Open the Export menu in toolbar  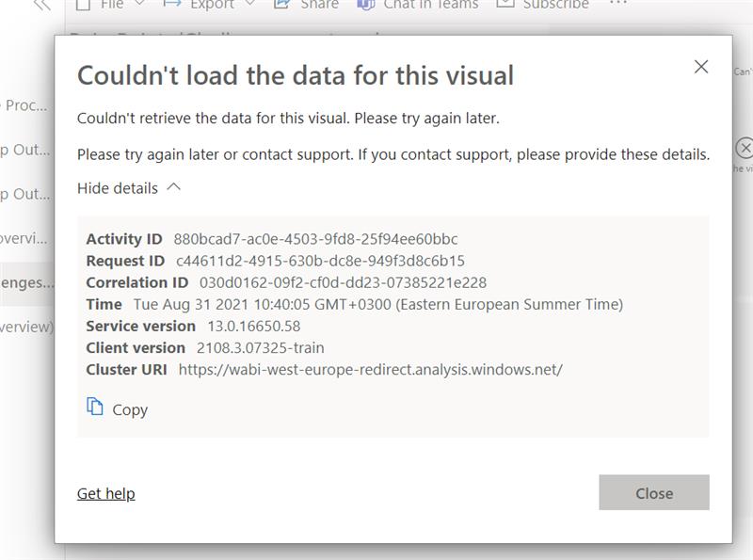coord(209,5)
